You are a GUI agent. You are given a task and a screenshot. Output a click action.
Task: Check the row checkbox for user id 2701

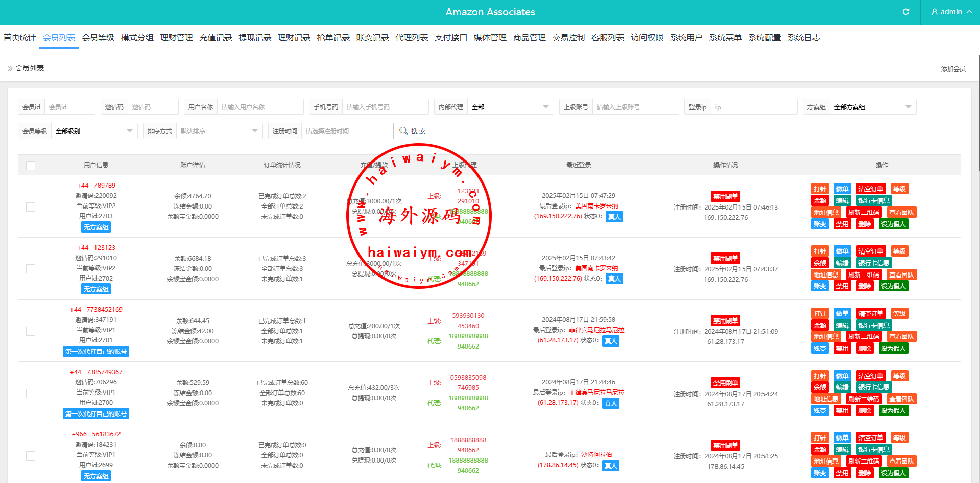tap(31, 331)
